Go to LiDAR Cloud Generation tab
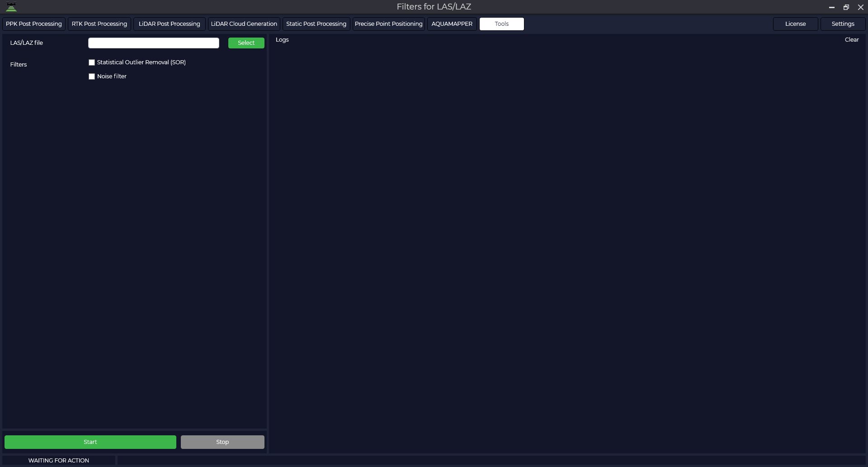This screenshot has height=467, width=868. pyautogui.click(x=244, y=24)
